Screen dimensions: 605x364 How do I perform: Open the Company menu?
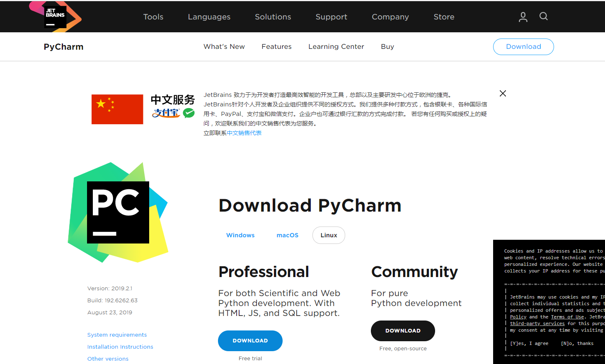pyautogui.click(x=390, y=17)
